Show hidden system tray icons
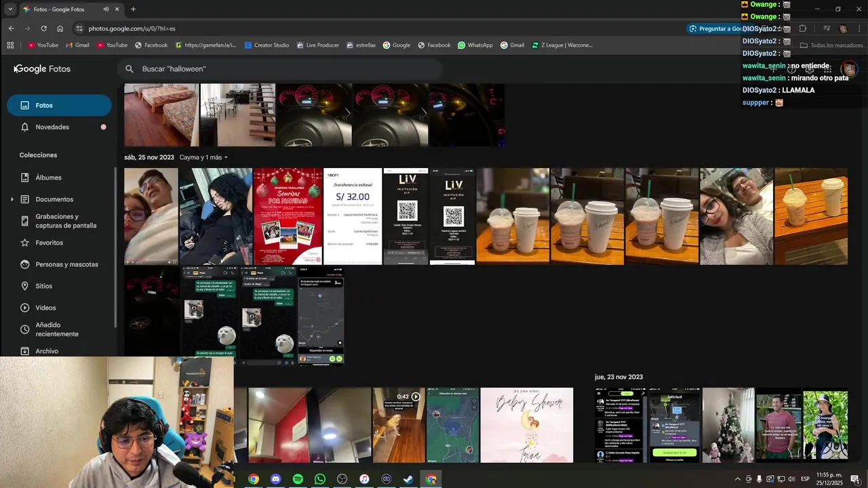 tap(738, 479)
